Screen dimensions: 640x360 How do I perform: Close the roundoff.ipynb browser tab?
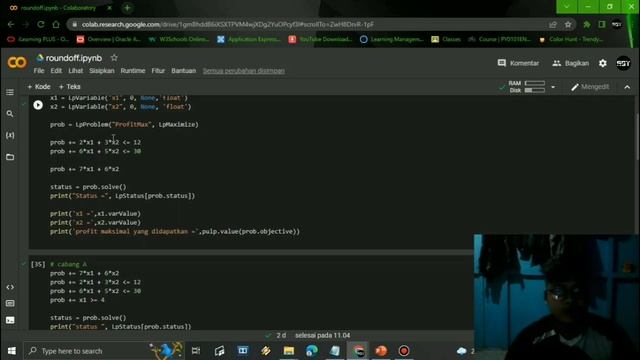coord(109,8)
